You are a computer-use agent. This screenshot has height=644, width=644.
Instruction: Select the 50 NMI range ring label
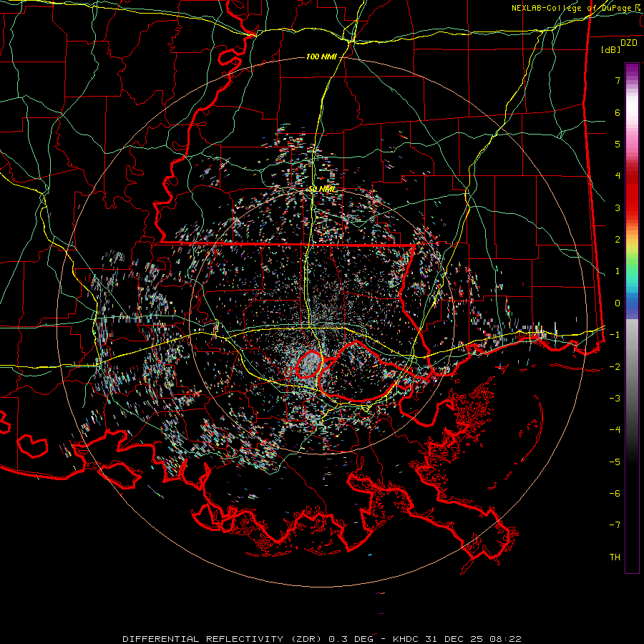[x=321, y=190]
